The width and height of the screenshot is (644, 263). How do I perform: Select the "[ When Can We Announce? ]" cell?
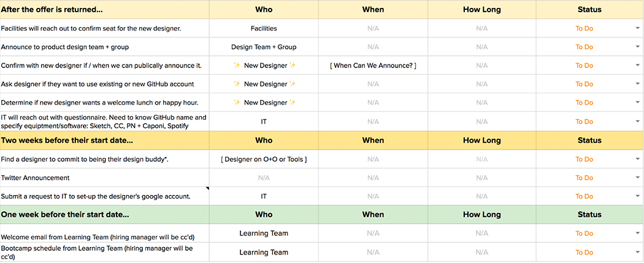coord(372,66)
